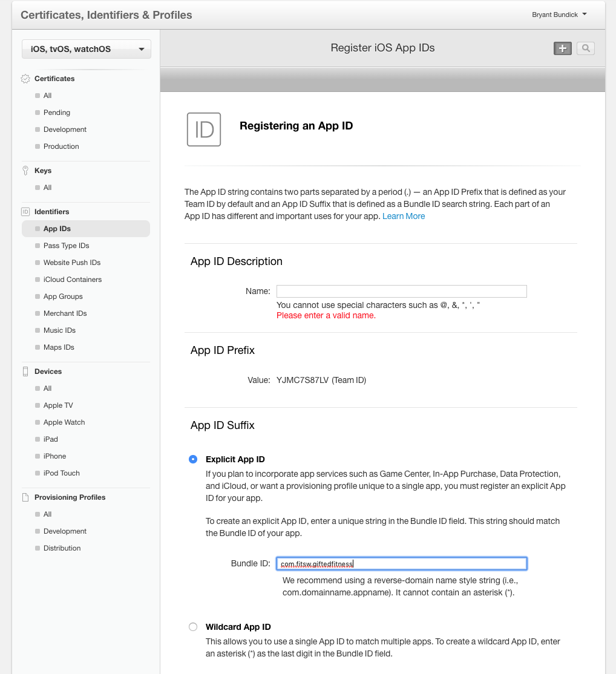Click the search magnifier icon

pos(585,48)
